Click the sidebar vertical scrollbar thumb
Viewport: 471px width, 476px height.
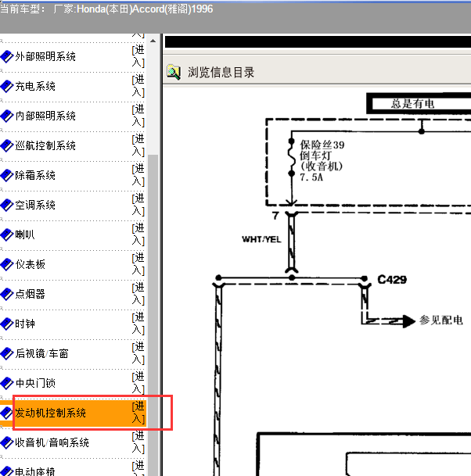click(x=153, y=316)
